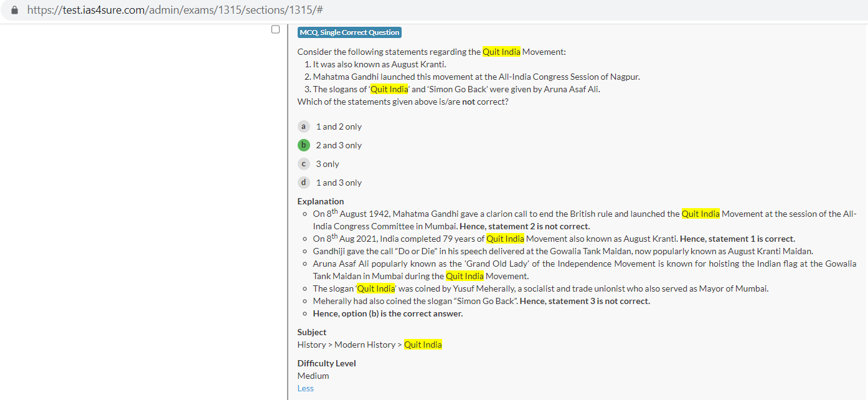Click the padlock icon in the address bar
Screen dimensions: 868x400
[15, 11]
